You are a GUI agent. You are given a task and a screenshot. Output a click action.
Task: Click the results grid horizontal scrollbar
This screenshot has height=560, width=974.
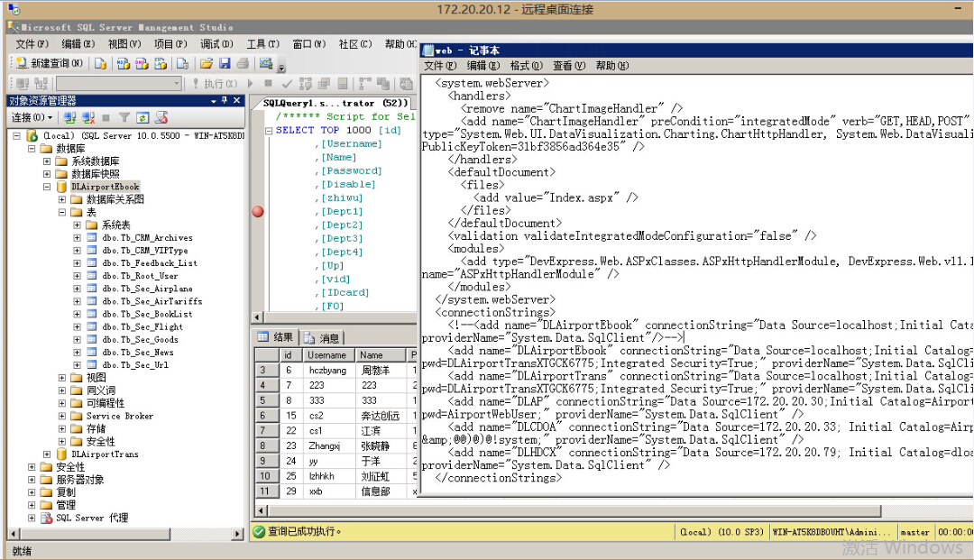coord(574,511)
